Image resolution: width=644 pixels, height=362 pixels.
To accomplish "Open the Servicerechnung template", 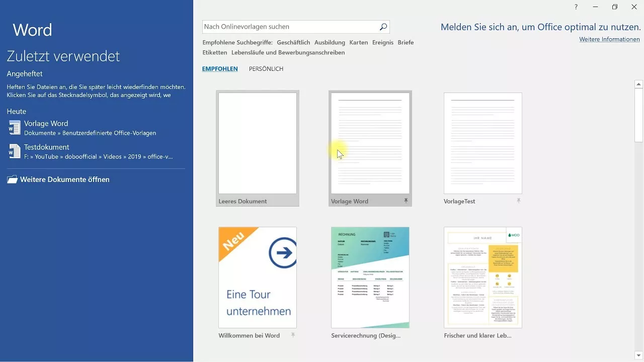I will pos(370,277).
